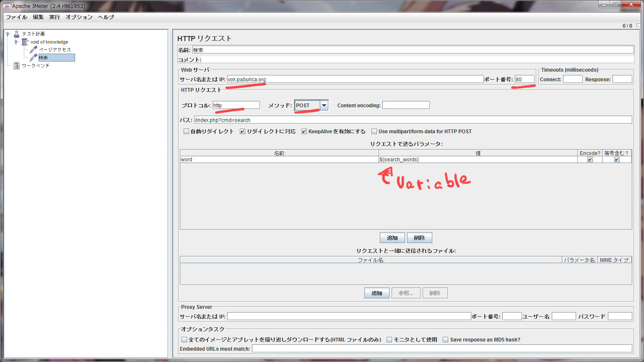Screen dimensions: 644x362
Task: Click the value cell ${search_words}
Action: coord(478,160)
